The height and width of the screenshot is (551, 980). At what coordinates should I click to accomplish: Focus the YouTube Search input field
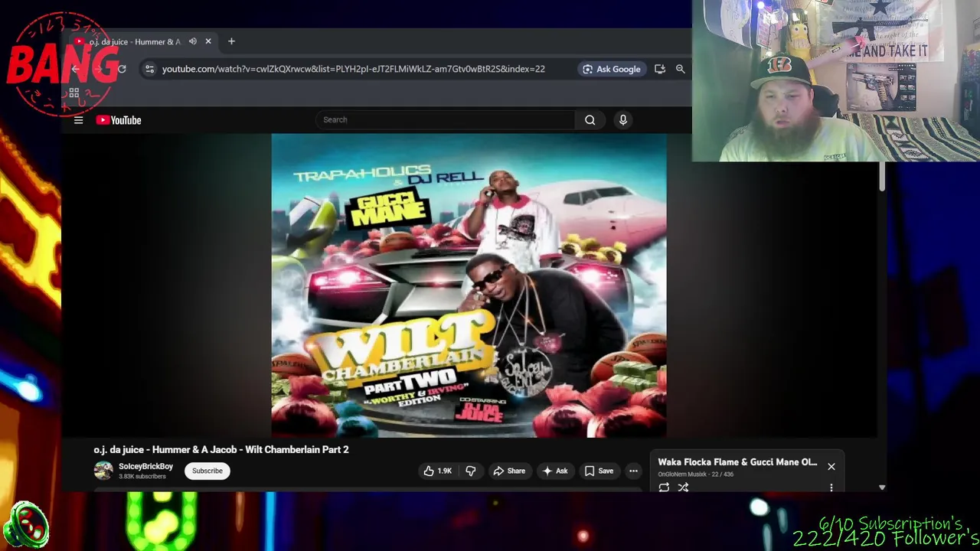pos(445,119)
